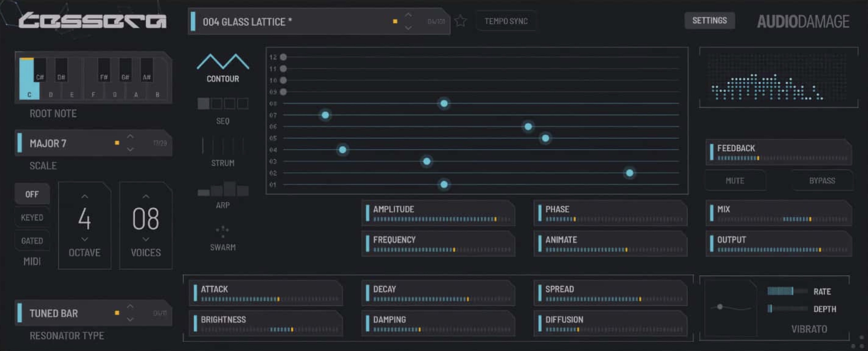Image resolution: width=868 pixels, height=351 pixels.
Task: Set root note to A# on keyboard
Action: point(147,71)
